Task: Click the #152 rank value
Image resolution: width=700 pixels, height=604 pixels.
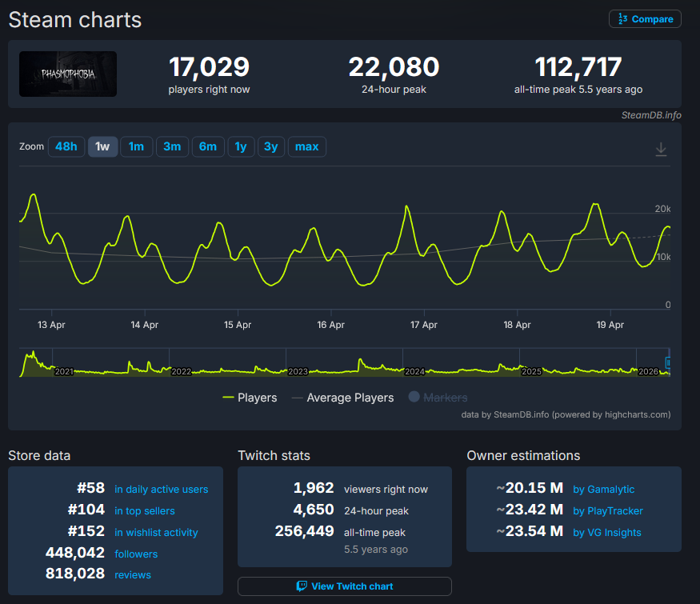Action: click(x=86, y=530)
